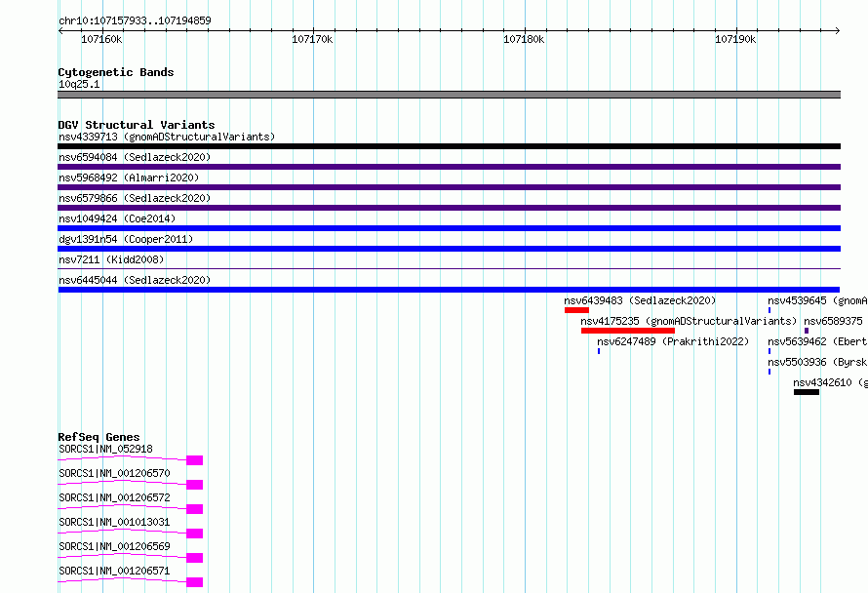This screenshot has width=868, height=593.
Task: Click the magenta exon of SORCS1|NM_001206570
Action: (x=195, y=485)
